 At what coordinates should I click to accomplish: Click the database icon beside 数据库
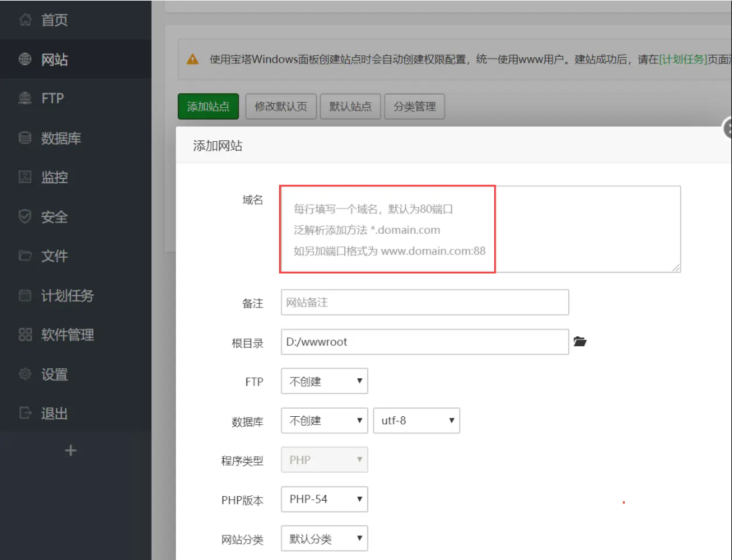25,139
